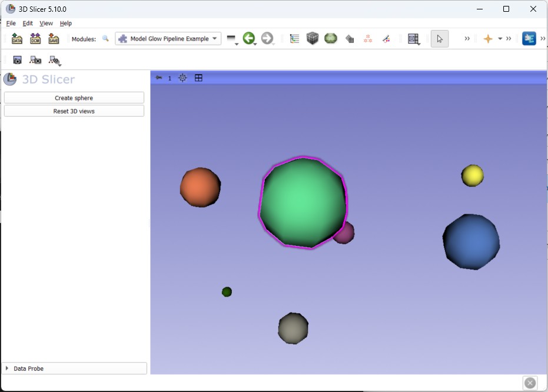Click the Load DICOM (DCM) icon
The height and width of the screenshot is (392, 548).
[35, 39]
